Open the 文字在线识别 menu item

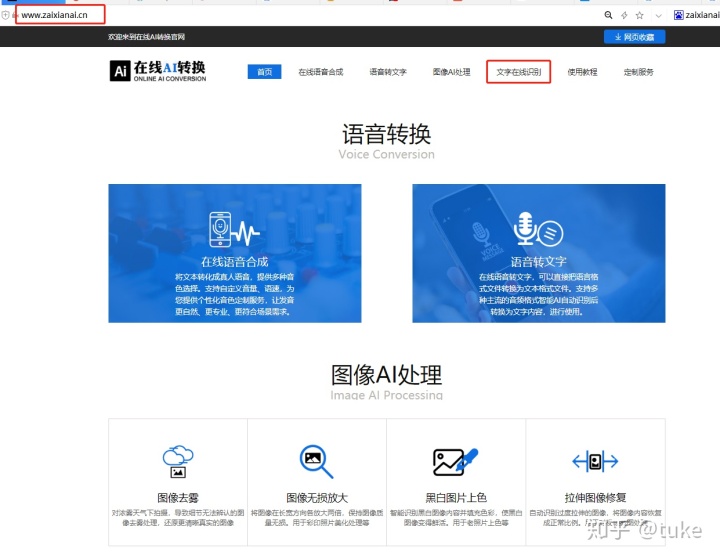[518, 72]
